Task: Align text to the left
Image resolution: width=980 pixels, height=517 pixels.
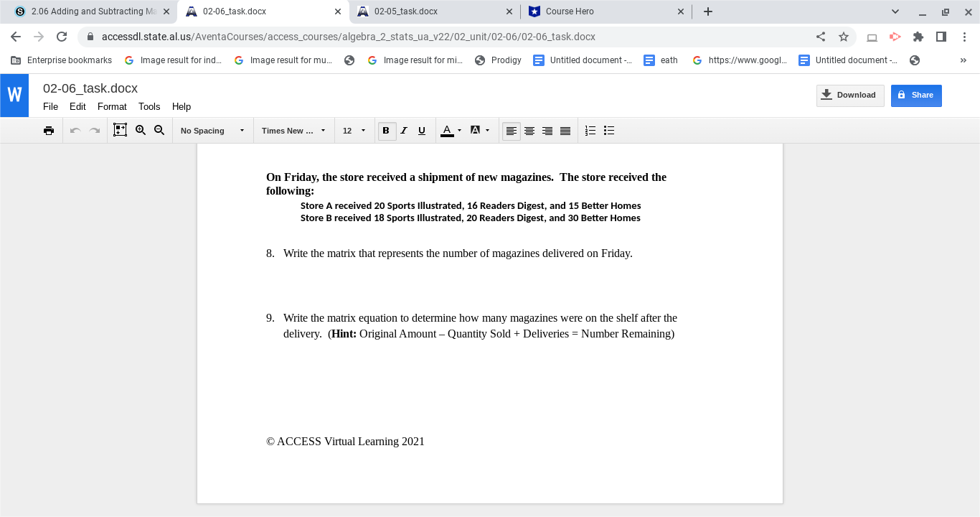Action: point(512,131)
